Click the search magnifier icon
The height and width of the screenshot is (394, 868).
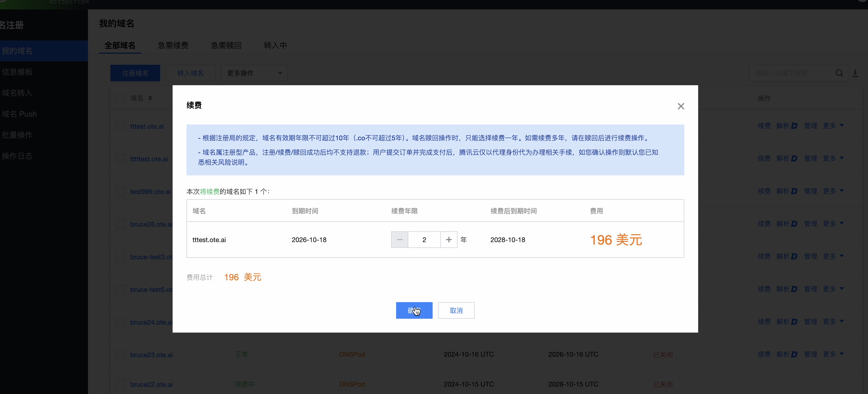(839, 73)
